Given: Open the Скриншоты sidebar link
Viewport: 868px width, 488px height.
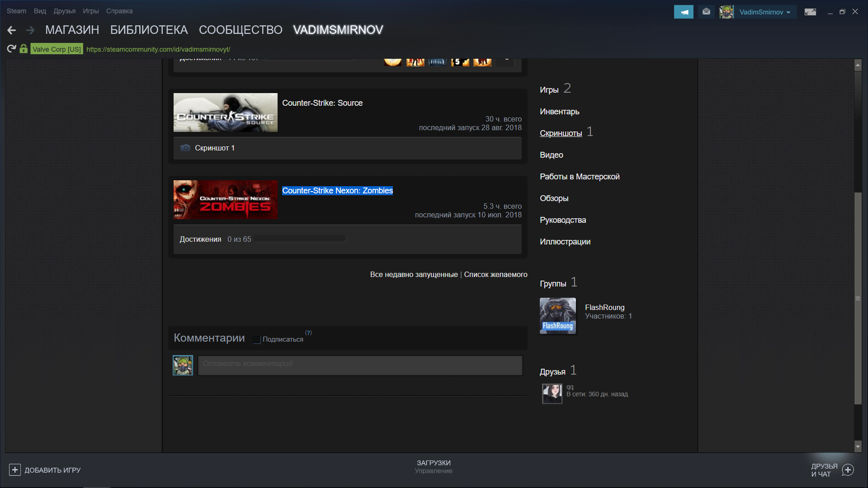Looking at the screenshot, I should 561,133.
